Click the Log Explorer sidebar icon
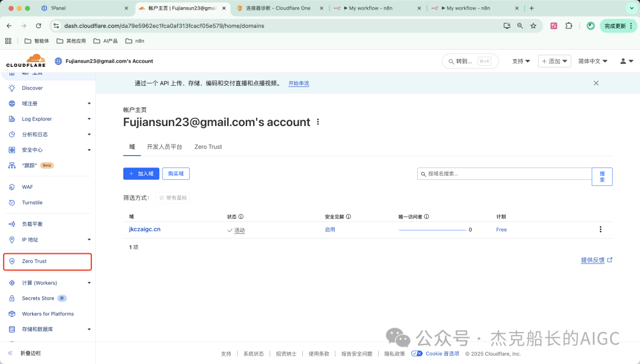This screenshot has width=640, height=364. point(12,119)
